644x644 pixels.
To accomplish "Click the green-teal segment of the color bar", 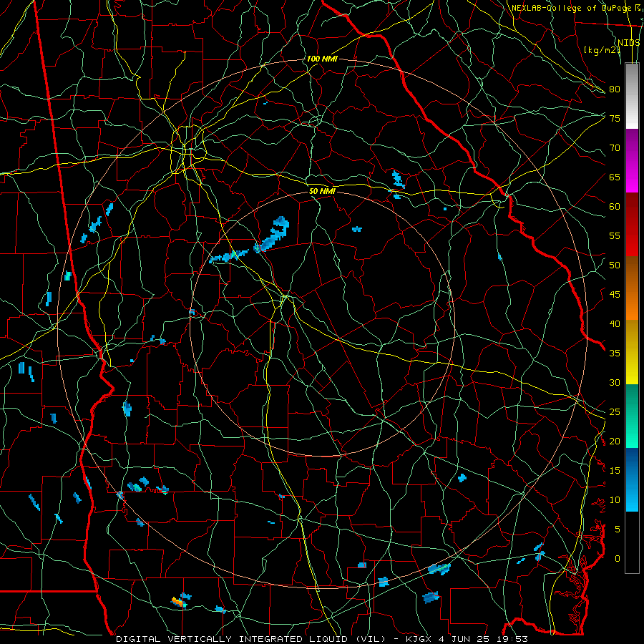I will click(632, 416).
